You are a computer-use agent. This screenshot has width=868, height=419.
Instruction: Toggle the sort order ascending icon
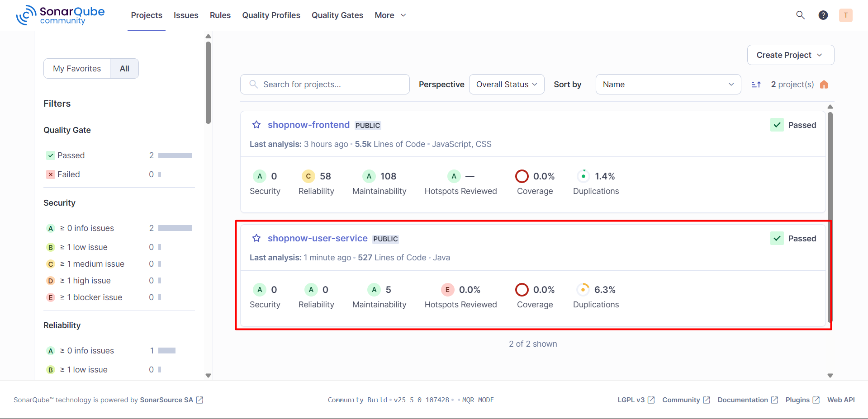tap(756, 85)
